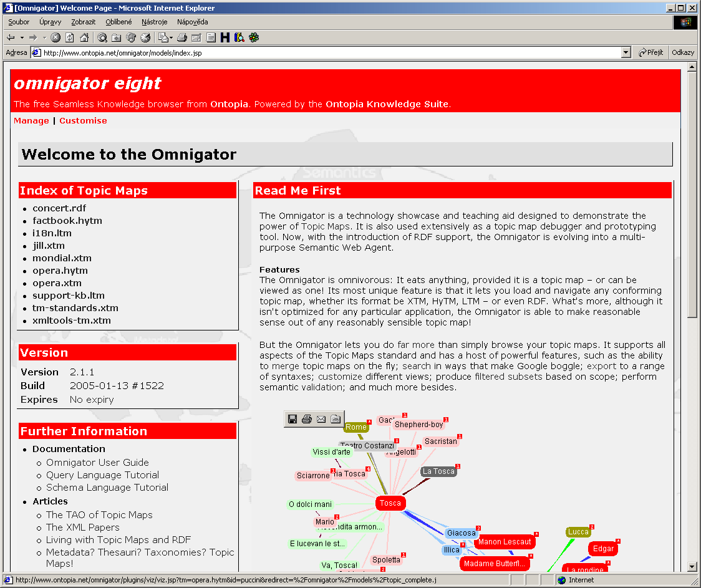Click the Mail toolbar icon
The image size is (701, 588).
(163, 37)
